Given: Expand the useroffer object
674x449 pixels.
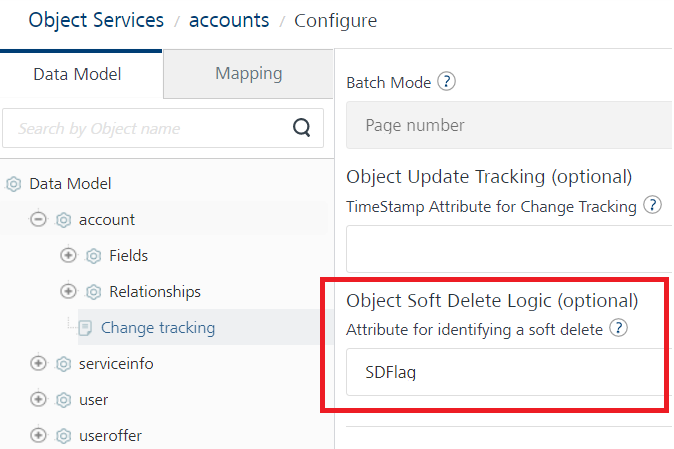Looking at the screenshot, I should [x=38, y=435].
